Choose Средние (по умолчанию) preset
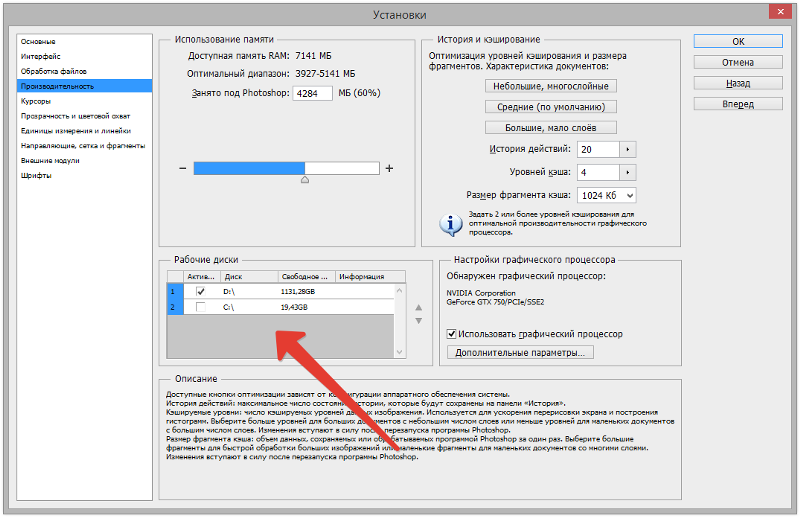 coord(551,107)
